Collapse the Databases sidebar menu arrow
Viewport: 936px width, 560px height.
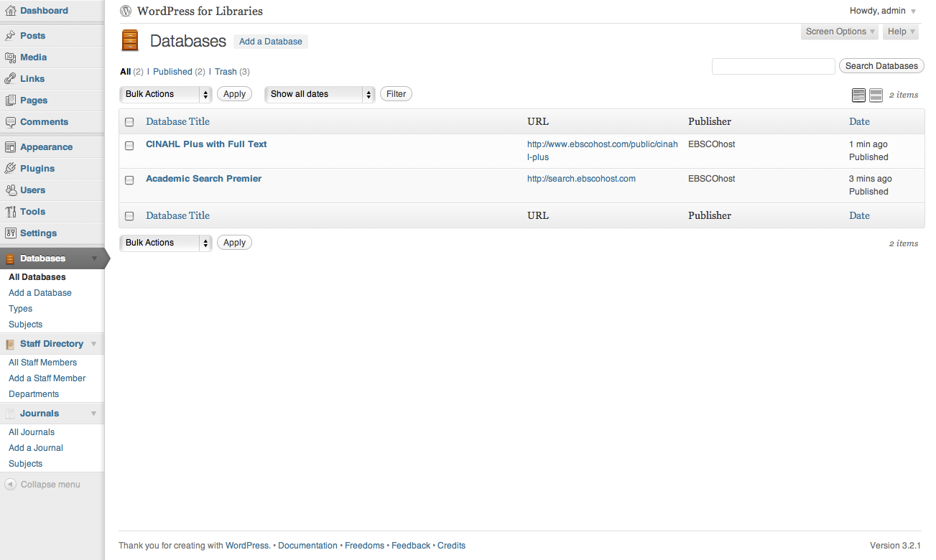(94, 258)
